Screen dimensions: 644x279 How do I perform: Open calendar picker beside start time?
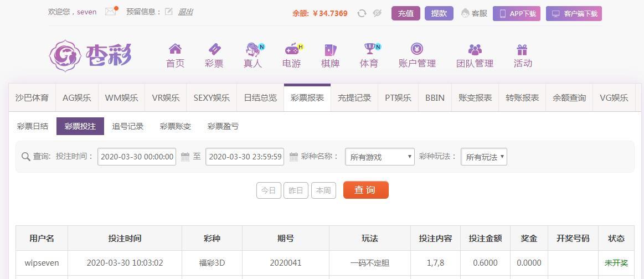[x=186, y=156]
